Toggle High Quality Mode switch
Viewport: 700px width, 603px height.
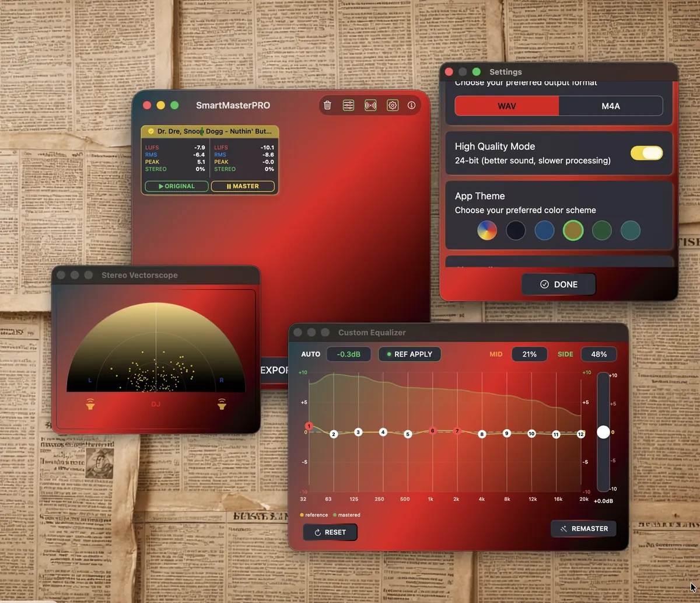(646, 153)
